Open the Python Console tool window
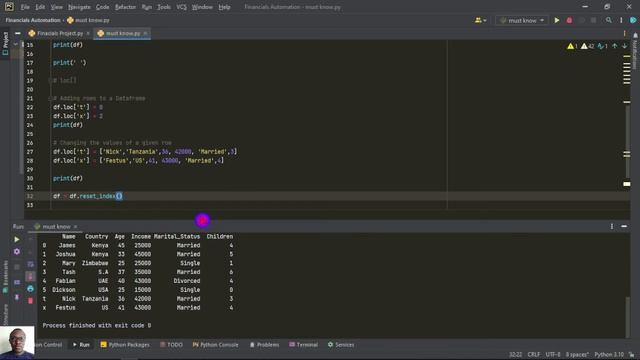The image size is (640, 360). tap(215, 345)
